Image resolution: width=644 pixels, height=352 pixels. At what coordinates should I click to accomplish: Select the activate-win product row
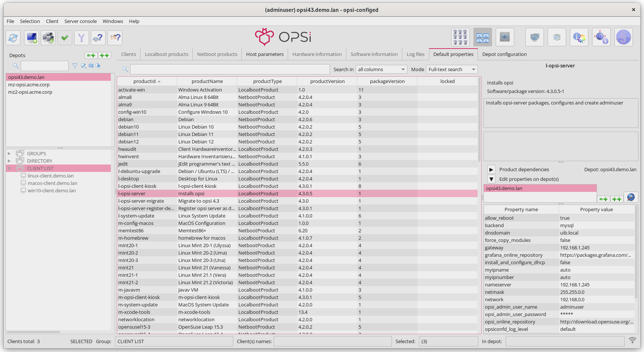pos(297,90)
